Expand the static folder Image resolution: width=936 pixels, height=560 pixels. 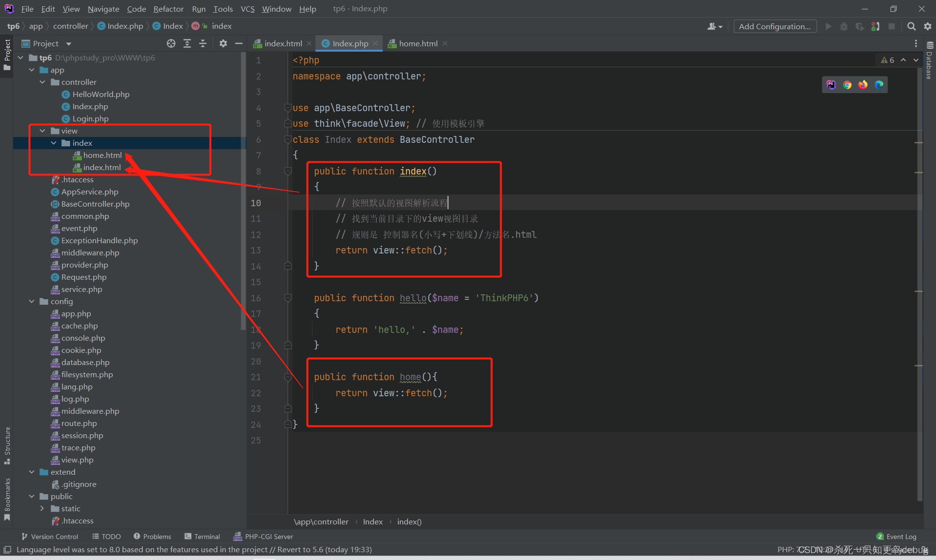tap(42, 508)
